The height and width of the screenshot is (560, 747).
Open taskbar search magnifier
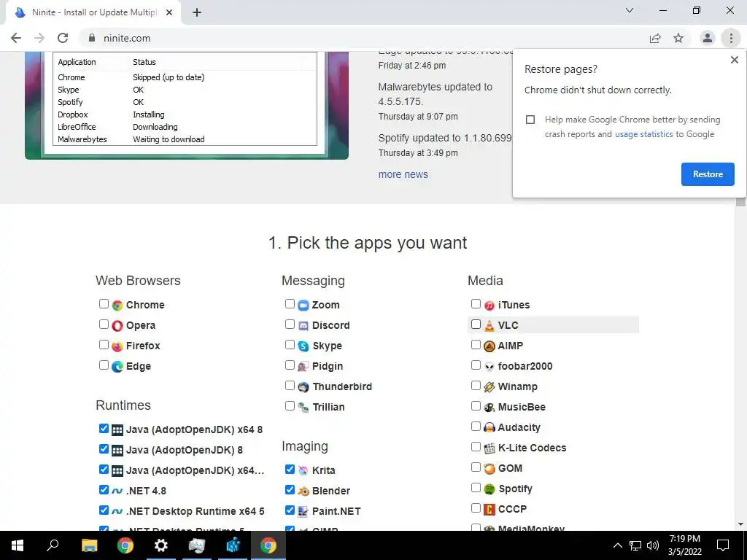53,545
